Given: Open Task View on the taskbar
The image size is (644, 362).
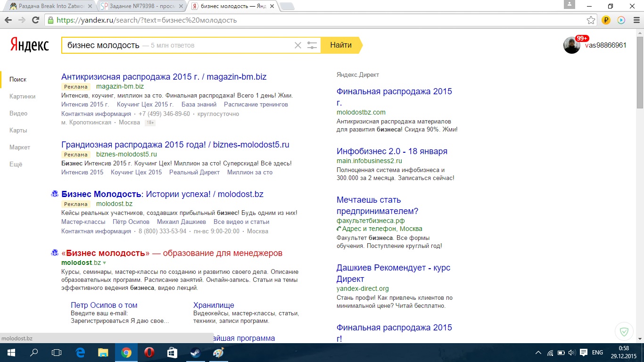Looking at the screenshot, I should click(x=56, y=353).
